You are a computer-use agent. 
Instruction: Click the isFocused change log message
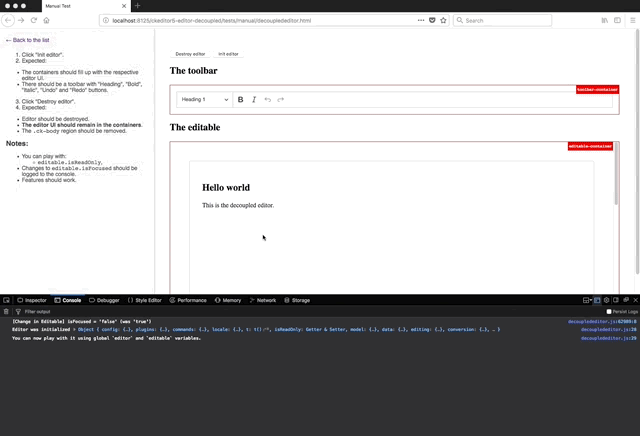coord(82,321)
